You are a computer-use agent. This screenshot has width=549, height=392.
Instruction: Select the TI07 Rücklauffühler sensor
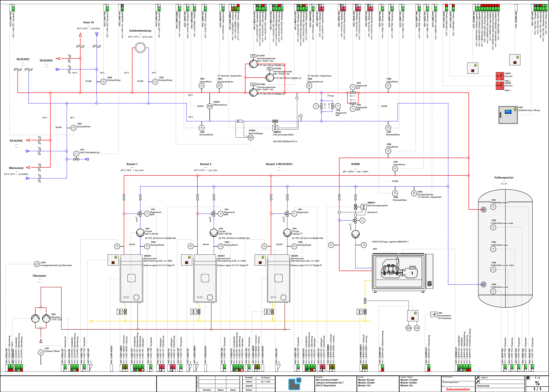point(388,128)
